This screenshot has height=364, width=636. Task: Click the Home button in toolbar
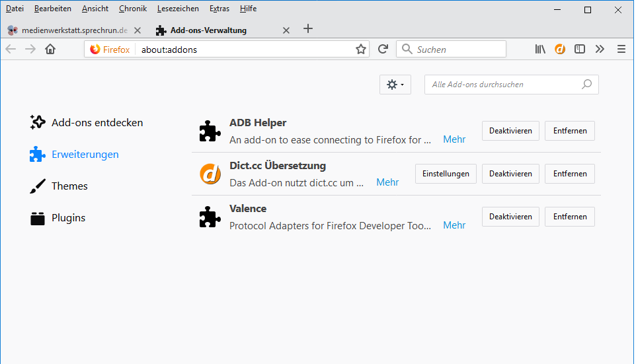(50, 49)
